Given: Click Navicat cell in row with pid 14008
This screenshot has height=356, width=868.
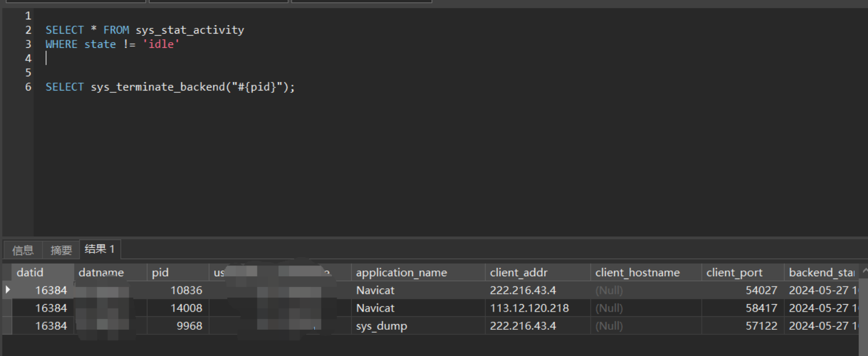Looking at the screenshot, I should 418,308.
